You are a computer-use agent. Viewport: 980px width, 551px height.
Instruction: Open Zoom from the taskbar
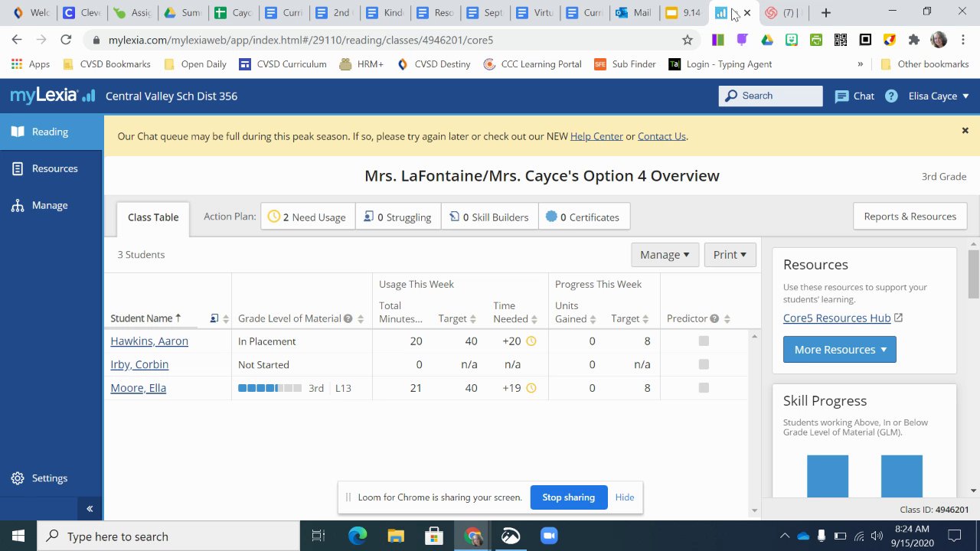coord(549,536)
